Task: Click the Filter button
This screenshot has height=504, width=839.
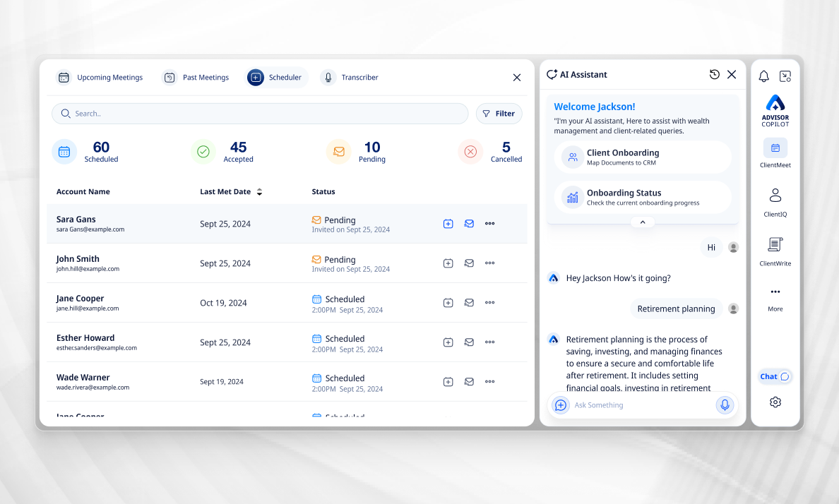Action: click(x=499, y=114)
